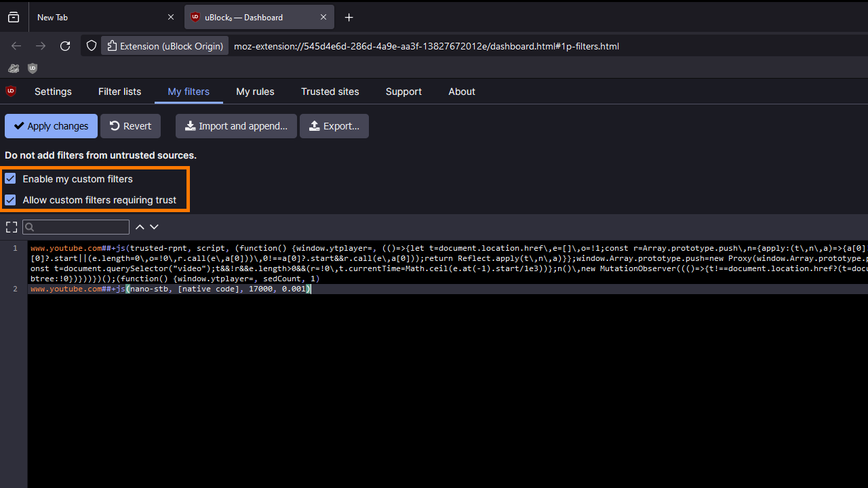The width and height of the screenshot is (868, 488).
Task: Expand the editor to fullscreen icon
Action: tap(12, 227)
